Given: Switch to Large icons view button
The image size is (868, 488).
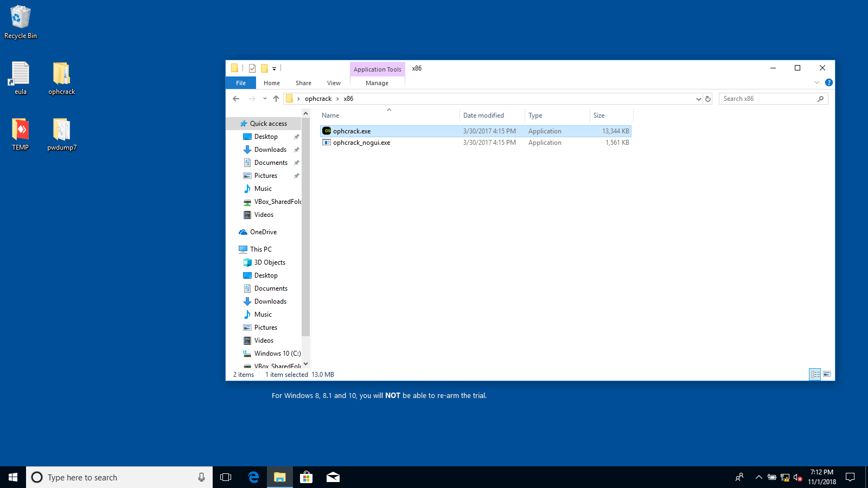Looking at the screenshot, I should click(x=827, y=374).
